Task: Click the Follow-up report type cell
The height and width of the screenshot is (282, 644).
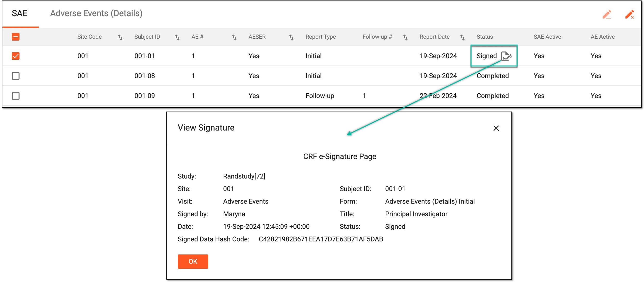Action: coord(320,96)
